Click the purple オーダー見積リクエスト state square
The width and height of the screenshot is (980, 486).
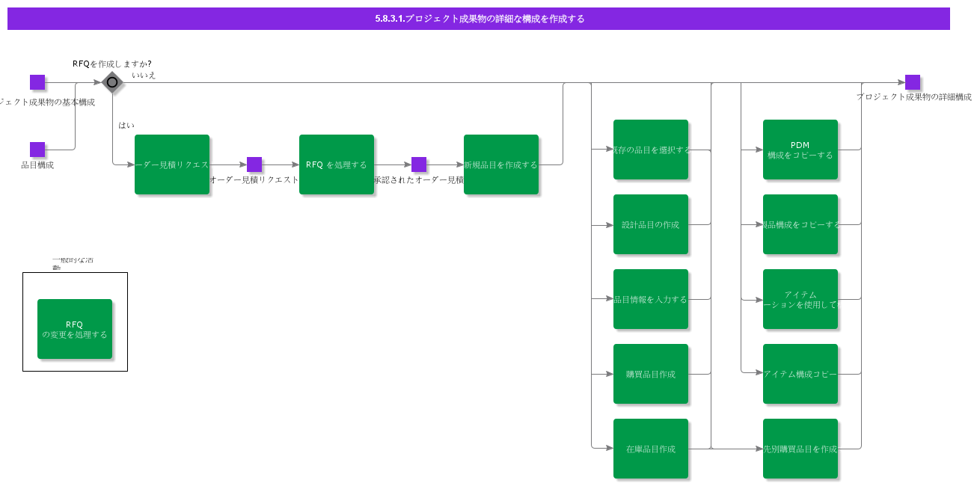254,164
